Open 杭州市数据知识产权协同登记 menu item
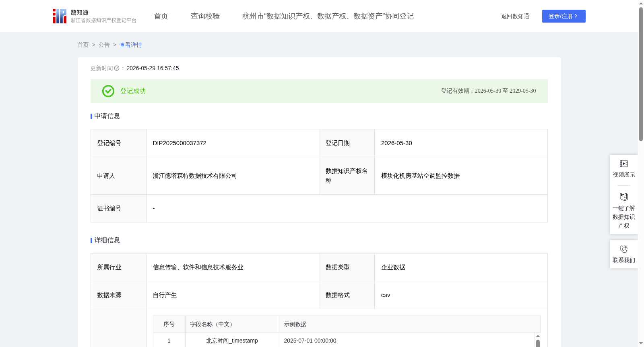The width and height of the screenshot is (644, 347). [x=328, y=16]
